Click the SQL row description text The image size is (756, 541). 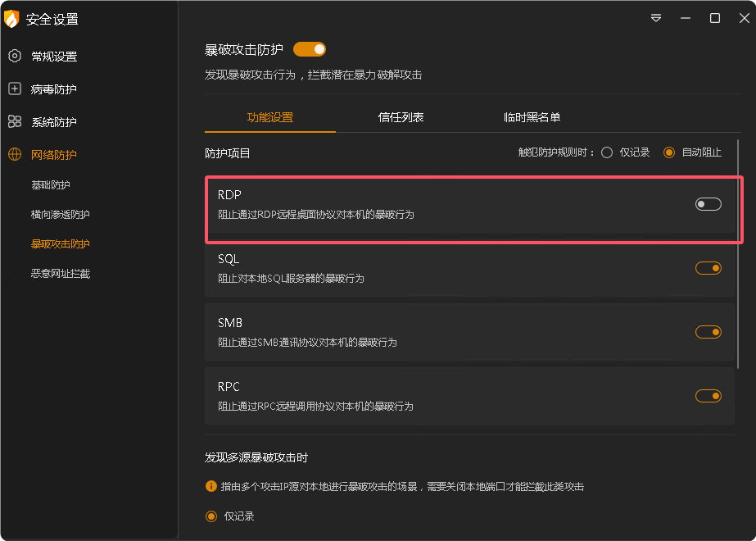[291, 279]
